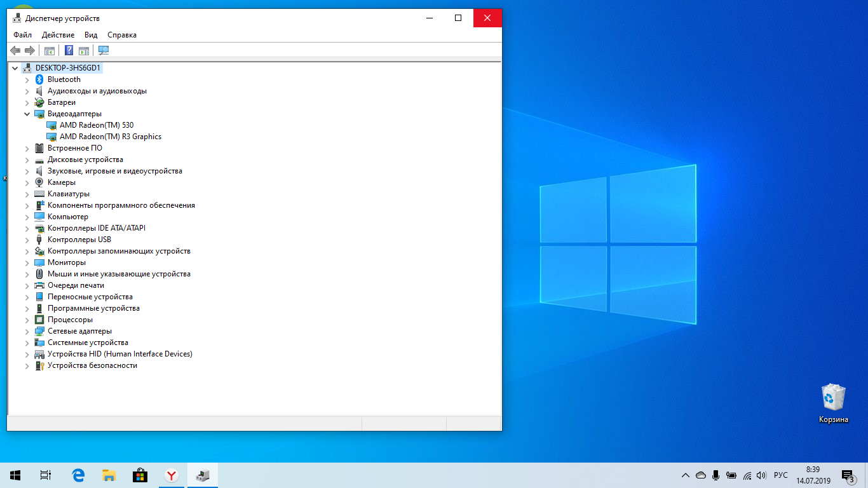Click the Forward arrow in the toolbar
Screen dimensions: 868x488
click(29, 50)
